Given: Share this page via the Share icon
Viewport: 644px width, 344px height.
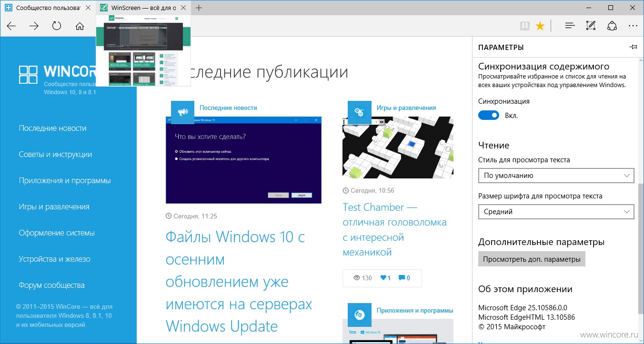Looking at the screenshot, I should click(x=612, y=26).
